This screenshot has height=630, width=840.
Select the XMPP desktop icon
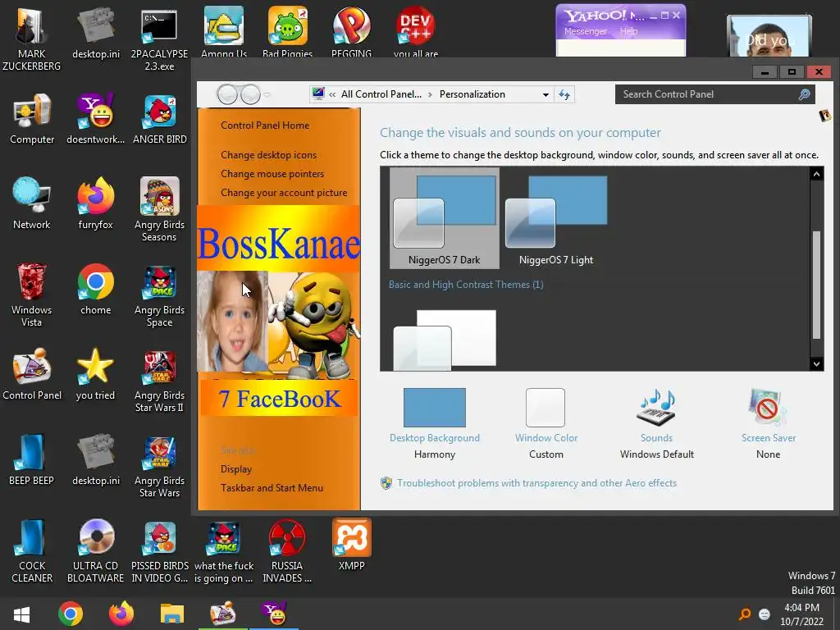351,545
